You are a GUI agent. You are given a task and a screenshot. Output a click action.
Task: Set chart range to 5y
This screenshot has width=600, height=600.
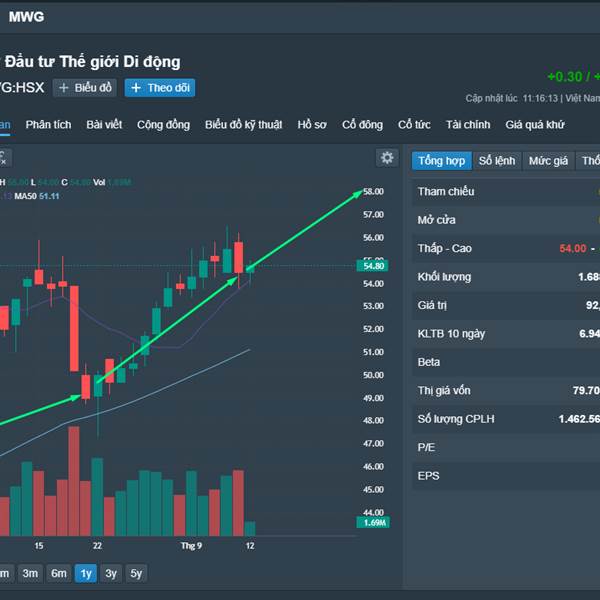(136, 573)
